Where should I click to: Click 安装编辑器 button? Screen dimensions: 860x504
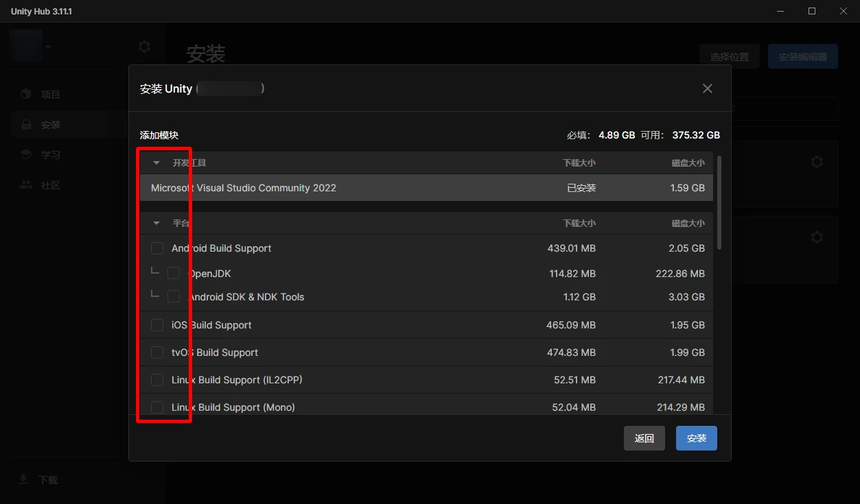pos(803,57)
